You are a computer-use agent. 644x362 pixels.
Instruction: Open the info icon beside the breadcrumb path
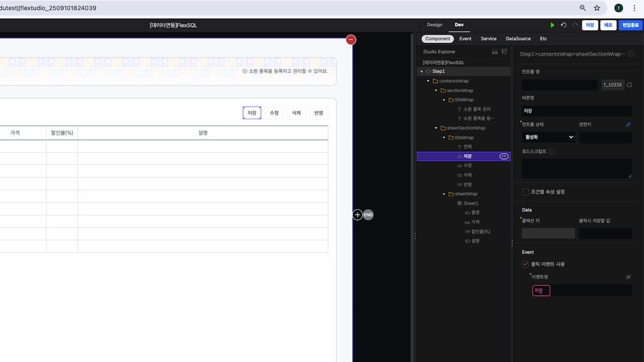pyautogui.click(x=631, y=54)
